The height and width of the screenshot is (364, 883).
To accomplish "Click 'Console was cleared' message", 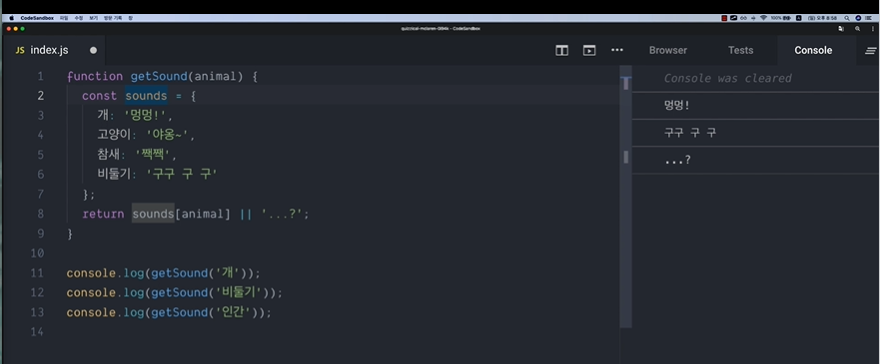I will [x=728, y=78].
